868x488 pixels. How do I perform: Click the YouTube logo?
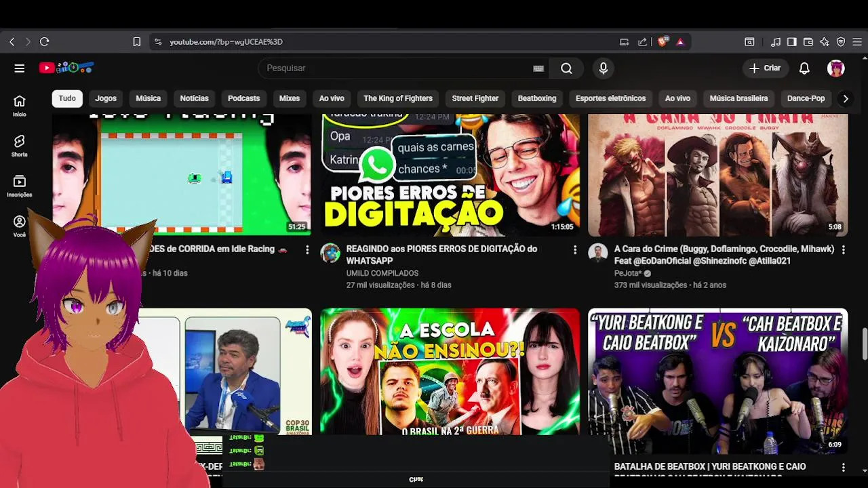tap(66, 68)
